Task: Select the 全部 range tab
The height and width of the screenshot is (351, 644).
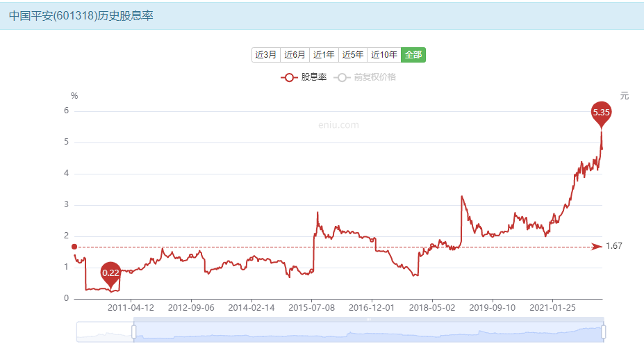Action: 413,55
